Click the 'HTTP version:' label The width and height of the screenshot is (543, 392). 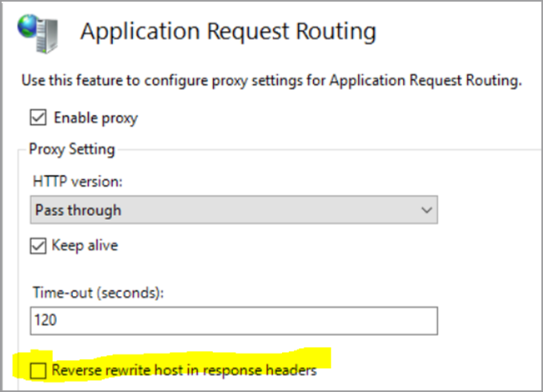(77, 182)
